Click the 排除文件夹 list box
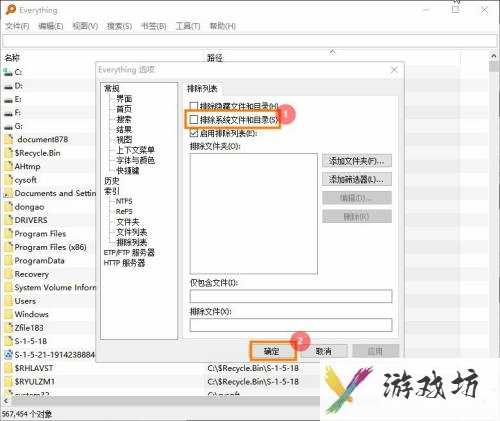Screen dimensions: 500x421 [x=254, y=214]
